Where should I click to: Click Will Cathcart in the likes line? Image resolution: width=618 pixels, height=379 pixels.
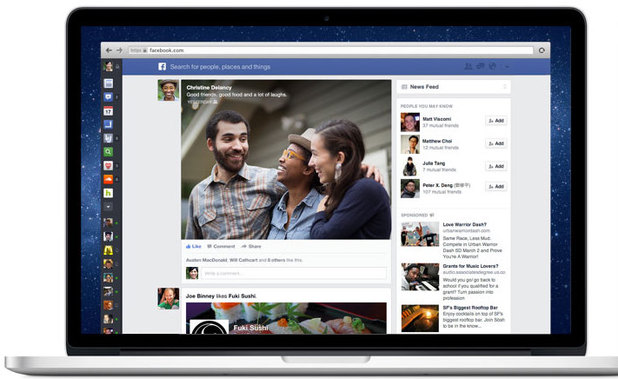[244, 260]
